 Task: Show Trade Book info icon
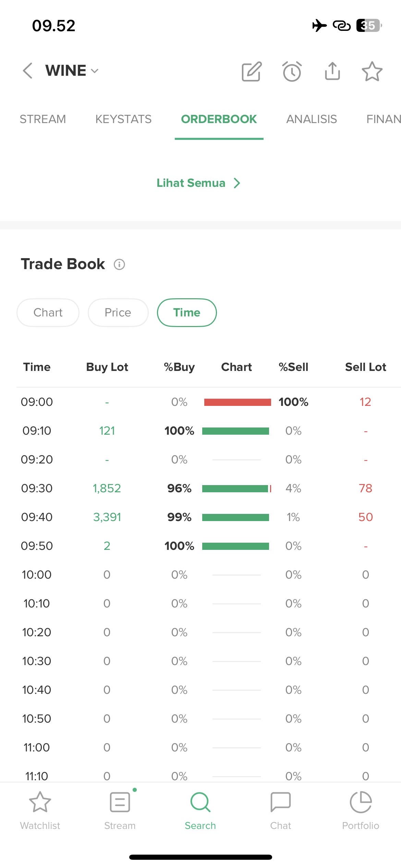pyautogui.click(x=119, y=265)
